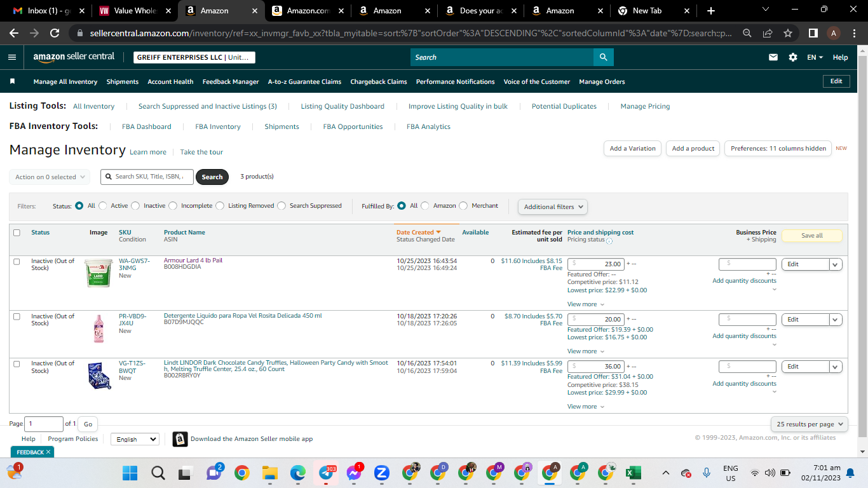Close the FEEDBACK tab with its X
The image size is (868, 488).
pos(48,452)
